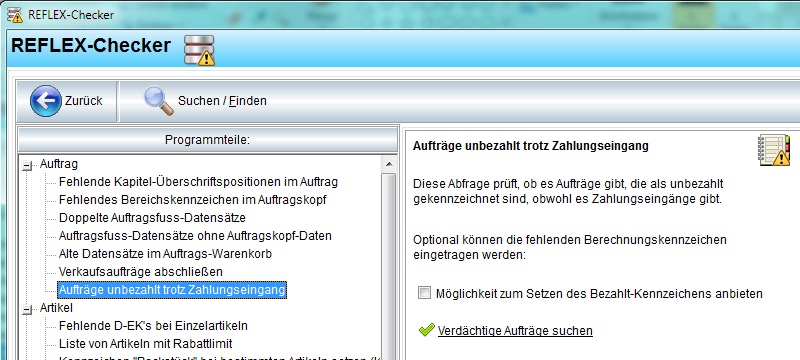The height and width of the screenshot is (360, 800).
Task: Click the green checkmark beside Verdächtige Aufträge suchen
Action: pos(427,330)
